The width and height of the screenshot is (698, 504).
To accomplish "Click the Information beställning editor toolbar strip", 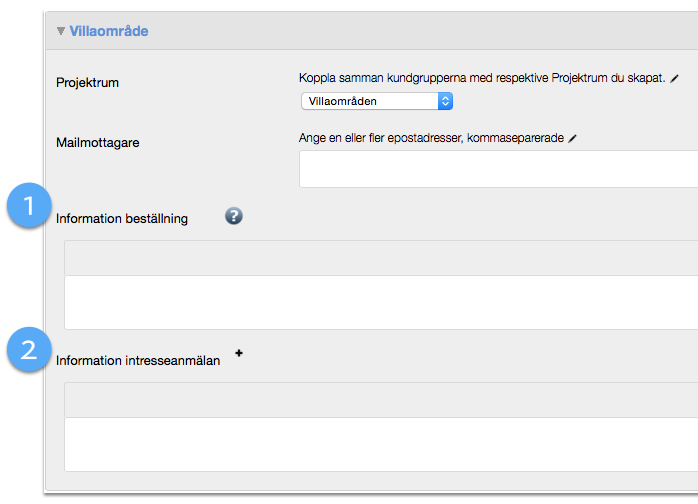I will pyautogui.click(x=380, y=258).
